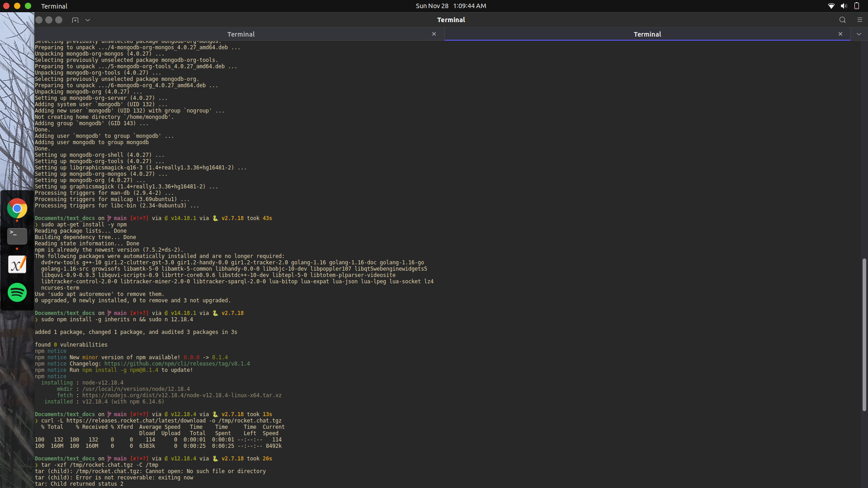The height and width of the screenshot is (488, 868).
Task: Click 'Setting up graphicsmagick' output line
Action: (126, 187)
